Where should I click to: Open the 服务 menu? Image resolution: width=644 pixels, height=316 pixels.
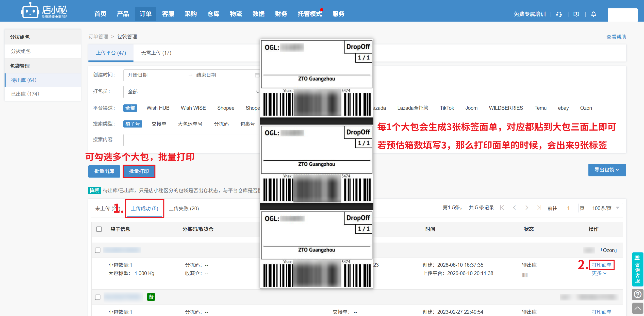point(338,14)
